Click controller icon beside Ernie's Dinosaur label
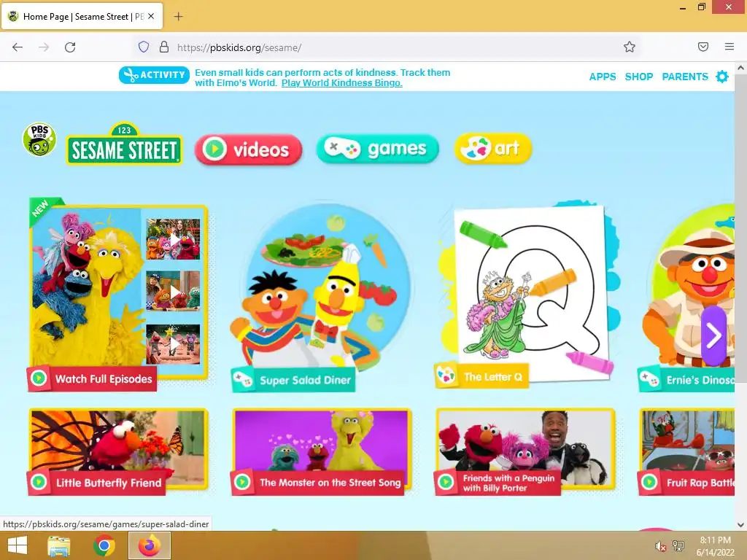This screenshot has height=560, width=747. 649,379
